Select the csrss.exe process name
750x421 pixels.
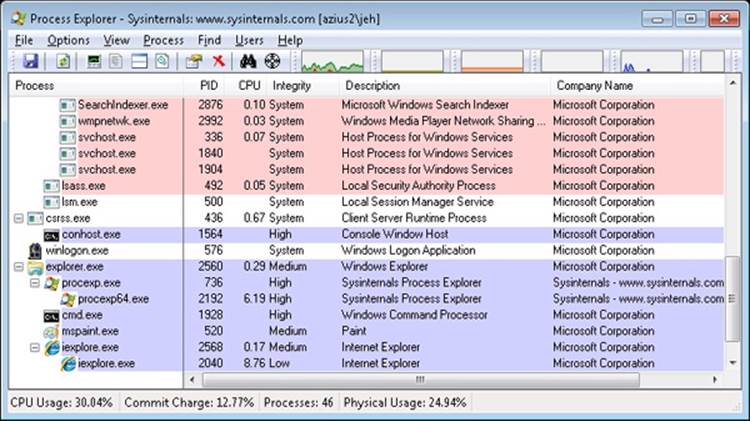pyautogui.click(x=68, y=218)
